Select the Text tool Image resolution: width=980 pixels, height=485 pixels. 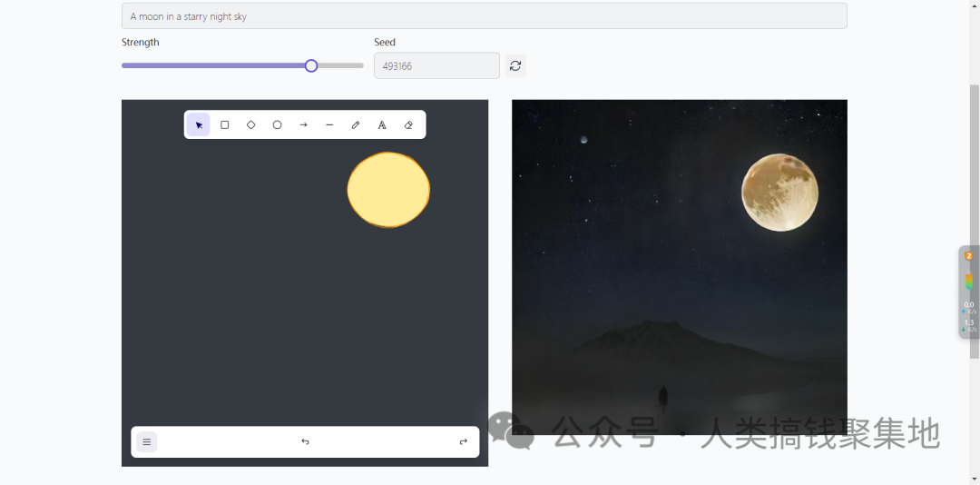[382, 125]
